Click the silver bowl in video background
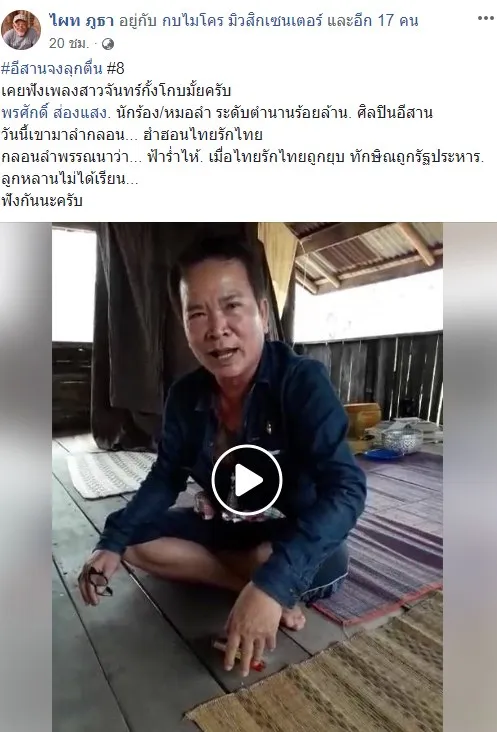Screen dimensions: 497x732 point(403,440)
